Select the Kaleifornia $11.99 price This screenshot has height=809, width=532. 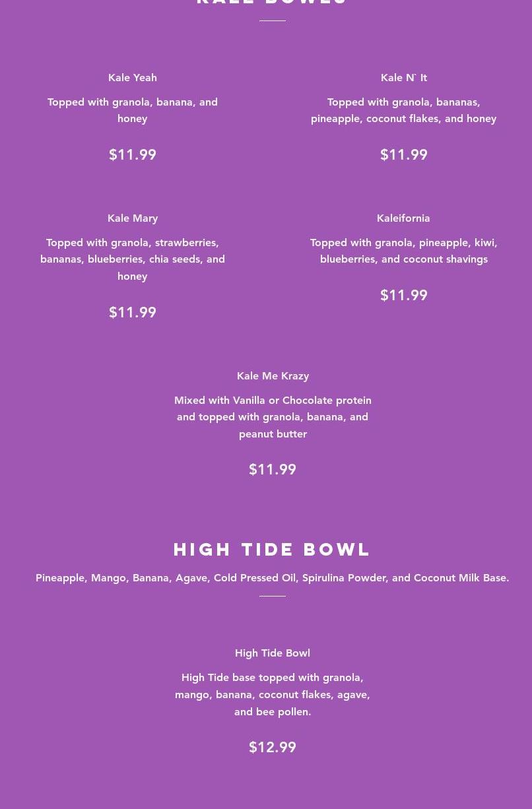pyautogui.click(x=403, y=296)
